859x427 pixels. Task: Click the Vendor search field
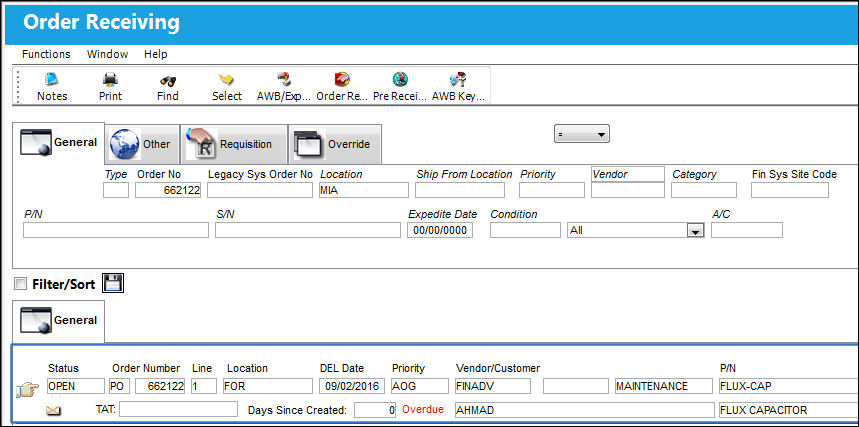628,190
